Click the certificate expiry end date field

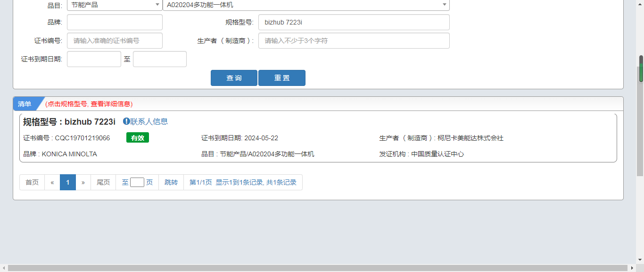pyautogui.click(x=160, y=59)
